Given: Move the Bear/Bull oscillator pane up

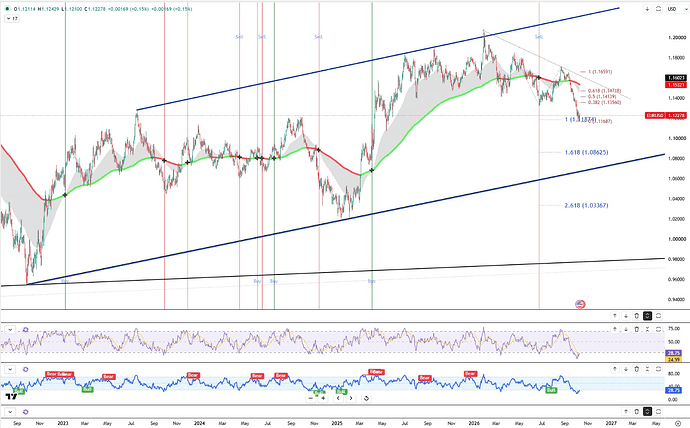Looking at the screenshot, I should click(x=615, y=369).
